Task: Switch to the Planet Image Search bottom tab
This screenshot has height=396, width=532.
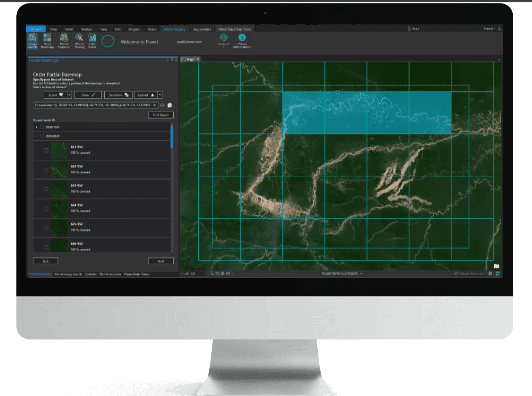Action: pyautogui.click(x=68, y=274)
